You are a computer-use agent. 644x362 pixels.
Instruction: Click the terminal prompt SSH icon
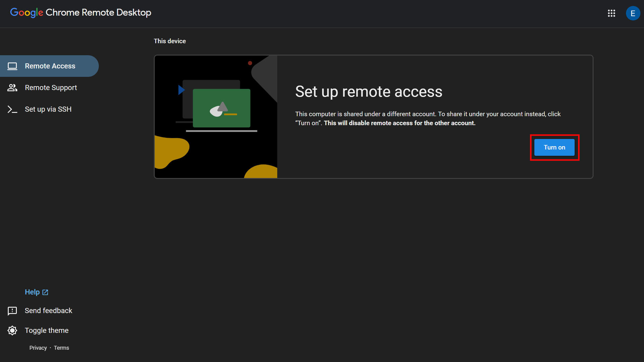click(x=12, y=109)
